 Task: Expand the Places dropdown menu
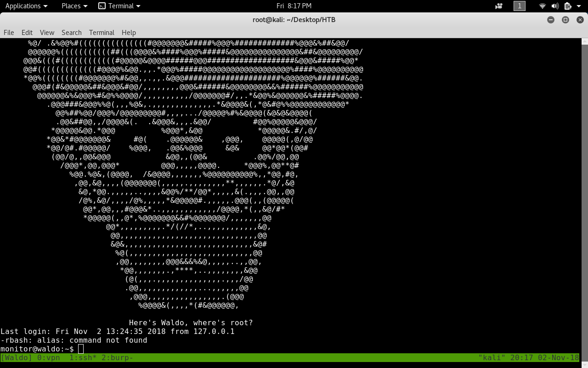pos(74,6)
